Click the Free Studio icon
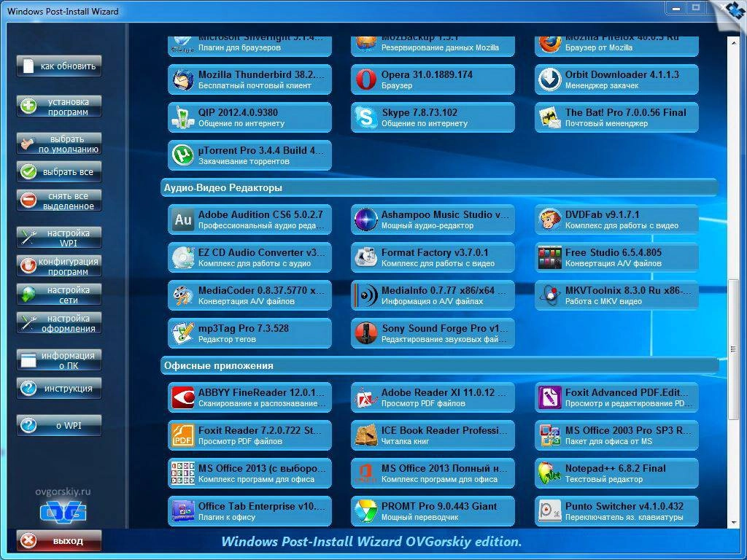This screenshot has height=560, width=747. tap(550, 257)
